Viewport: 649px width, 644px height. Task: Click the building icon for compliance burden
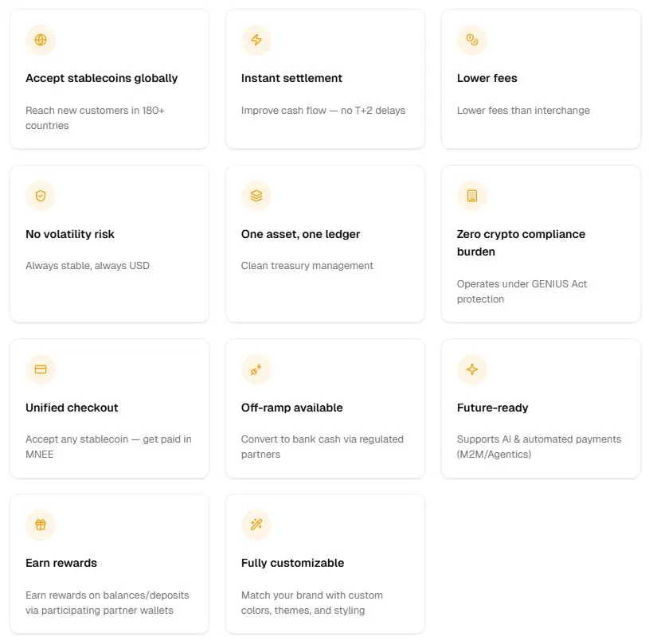click(472, 196)
